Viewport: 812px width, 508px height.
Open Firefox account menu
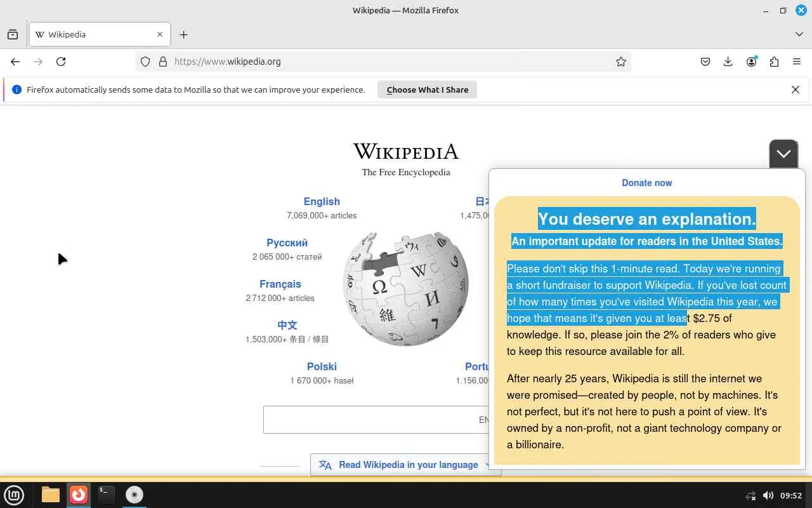pyautogui.click(x=752, y=62)
